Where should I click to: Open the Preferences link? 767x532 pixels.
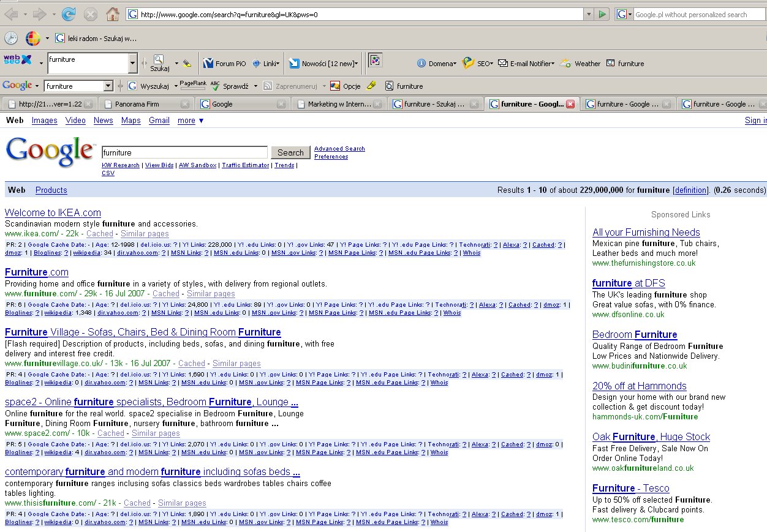point(331,157)
